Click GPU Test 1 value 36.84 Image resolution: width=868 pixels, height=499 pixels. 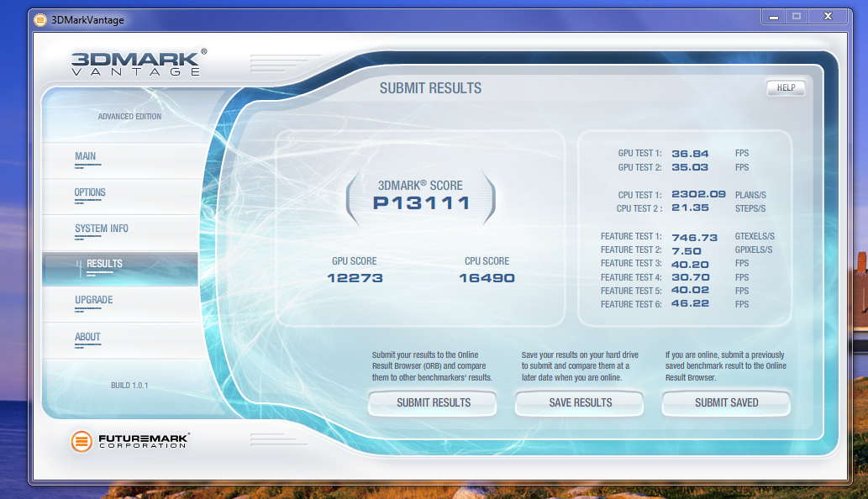(690, 154)
